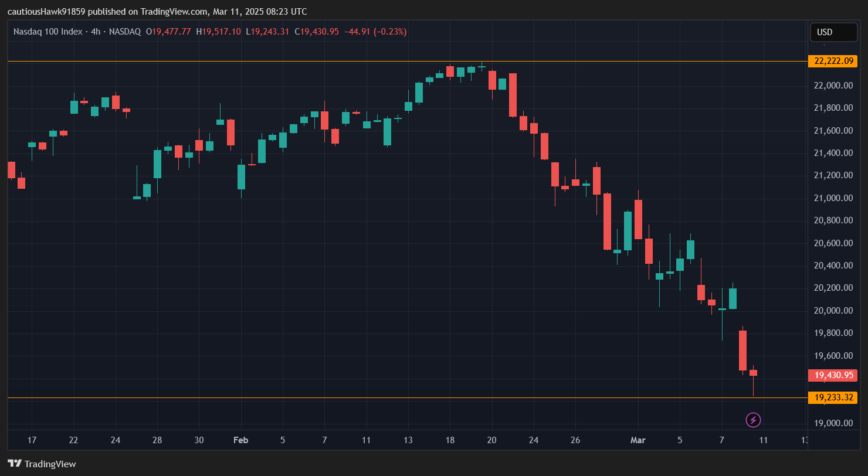Open the USD currency selector

tap(833, 32)
